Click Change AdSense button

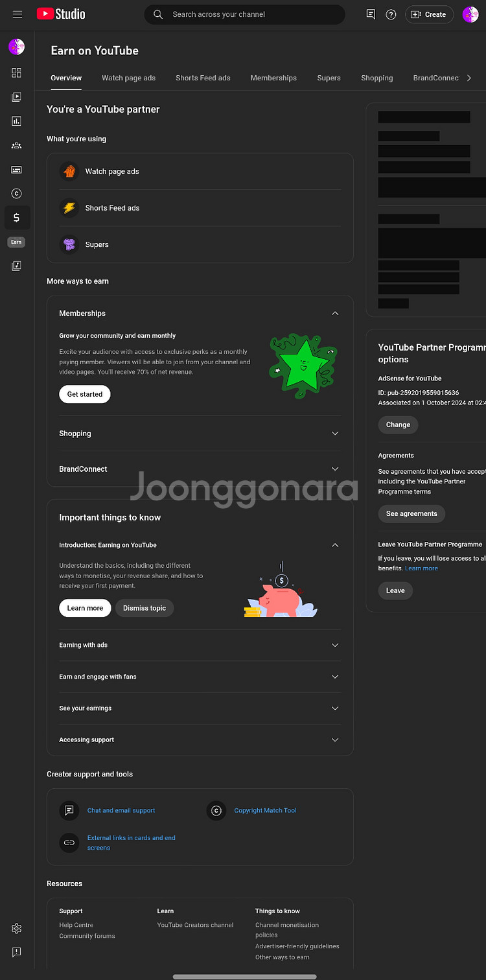click(398, 425)
